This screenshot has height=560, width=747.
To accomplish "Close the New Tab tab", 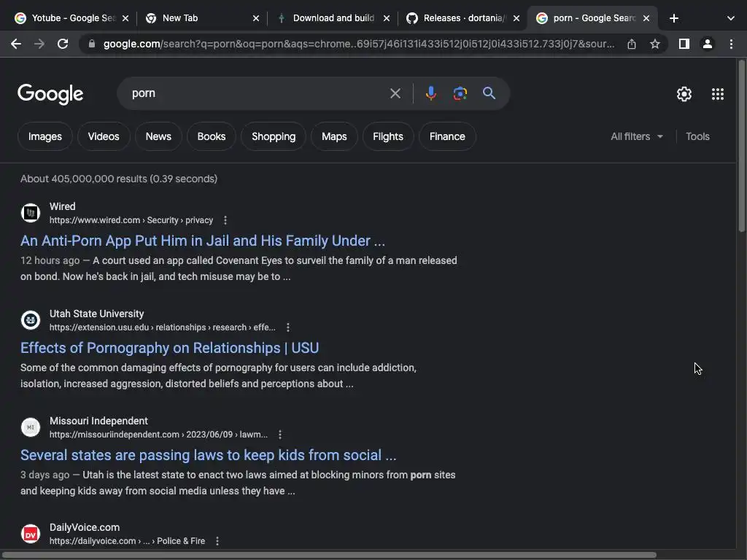I will (256, 18).
